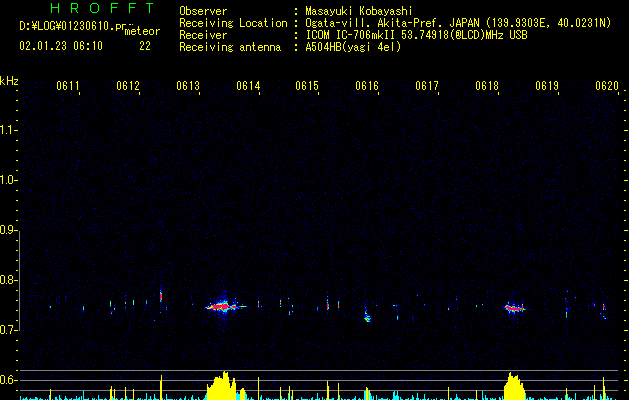This screenshot has width=629, height=400.
Task: Click the 0.8 kHz axis label
Action: point(9,280)
